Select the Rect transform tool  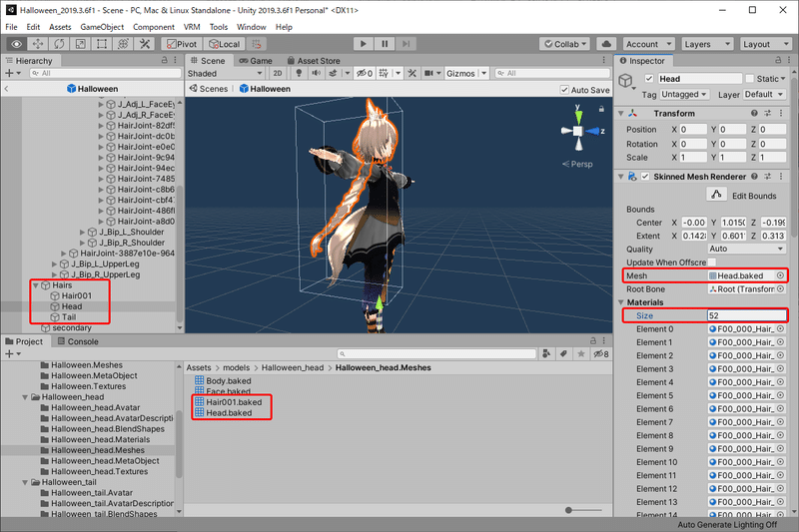102,44
